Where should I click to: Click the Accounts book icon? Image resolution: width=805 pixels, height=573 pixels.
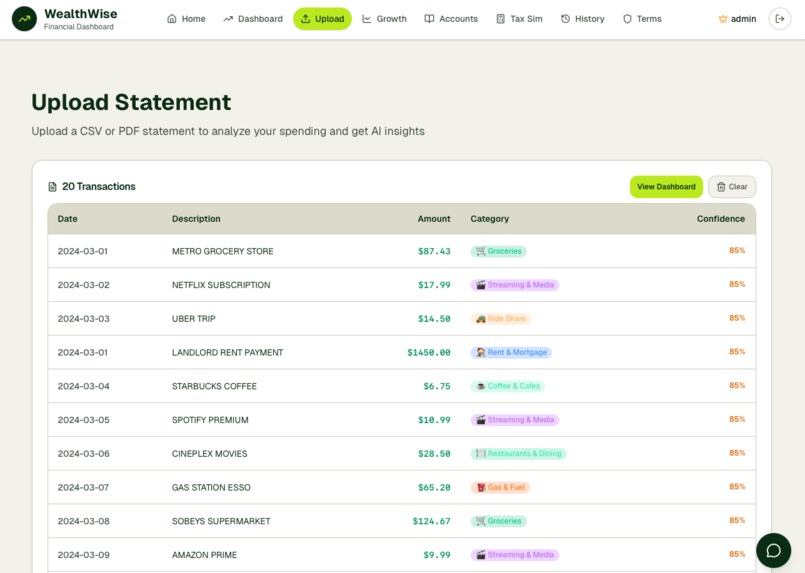point(429,19)
